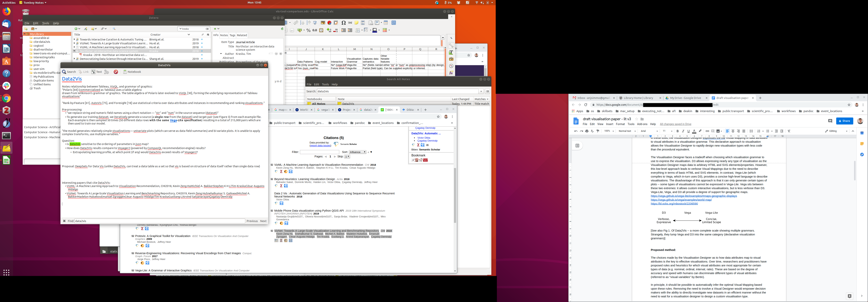Click the blue Share button
Image resolution: width=868 pixels, height=302 pixels.
[x=844, y=121]
